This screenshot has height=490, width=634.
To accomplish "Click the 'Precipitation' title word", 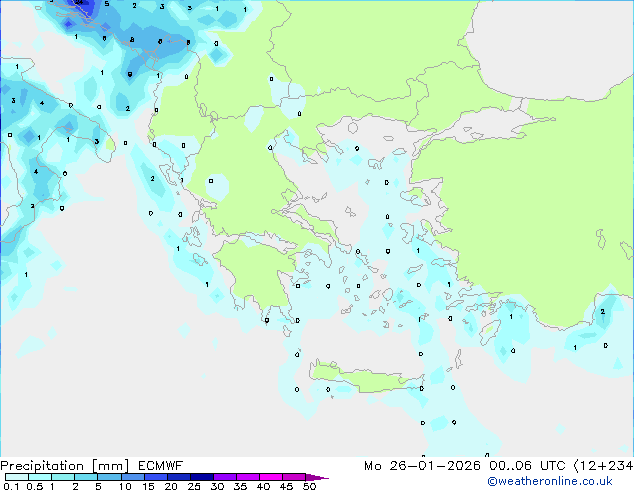I will pos(42,466).
